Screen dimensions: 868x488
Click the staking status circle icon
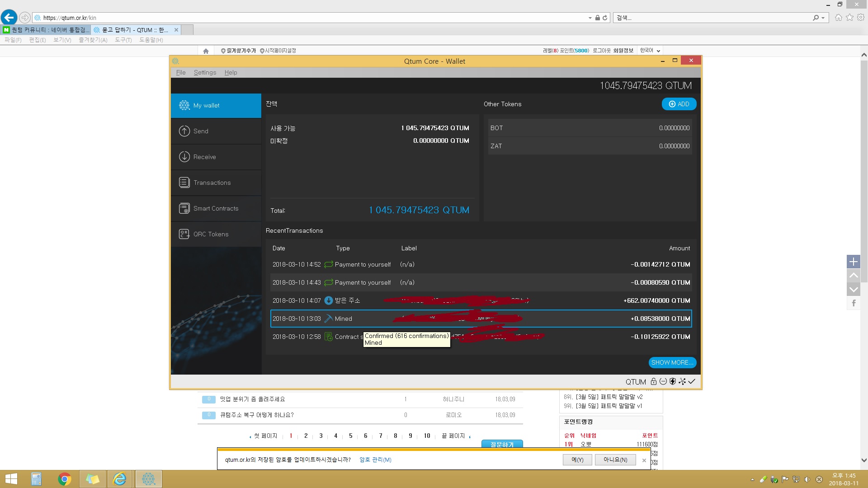(663, 381)
